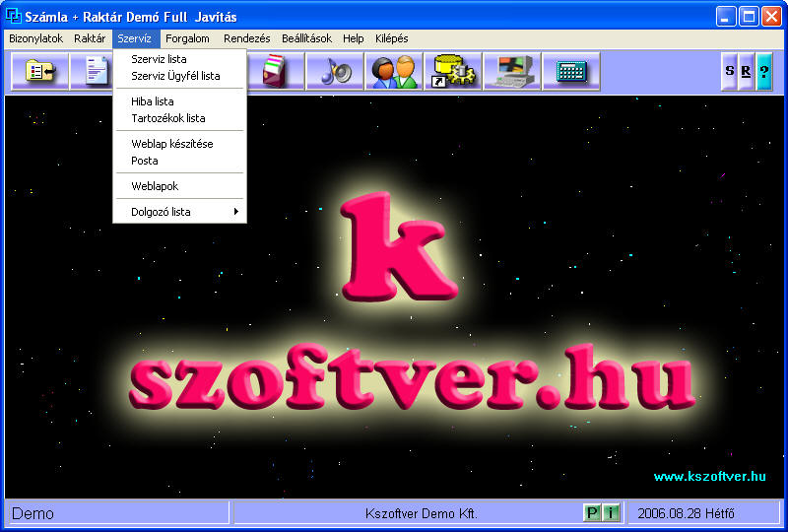Screen dimensions: 788x532
Task: Close the Számla + Raktár window
Action: click(771, 16)
